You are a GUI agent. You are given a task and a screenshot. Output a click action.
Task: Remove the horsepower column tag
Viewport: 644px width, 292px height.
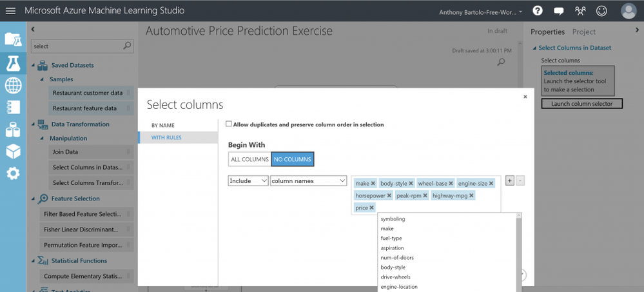click(x=389, y=195)
